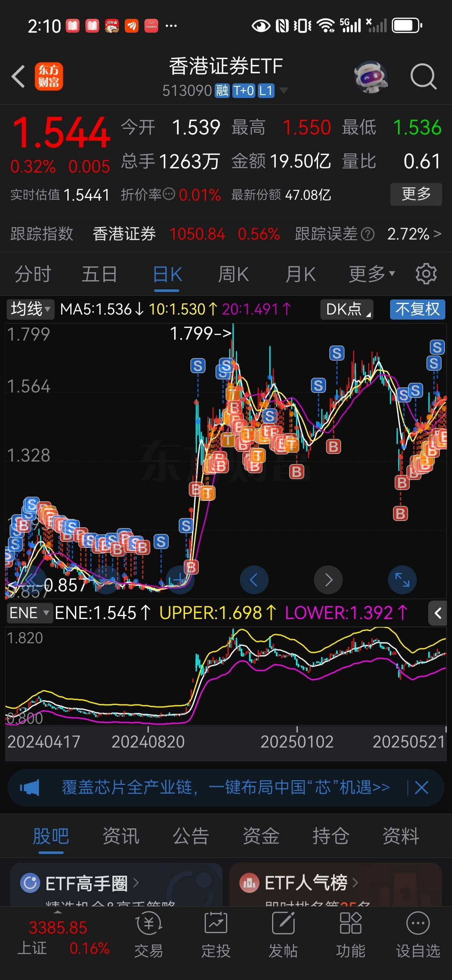Expand ETF人气榜 card chevron
452x980 pixels.
click(355, 883)
